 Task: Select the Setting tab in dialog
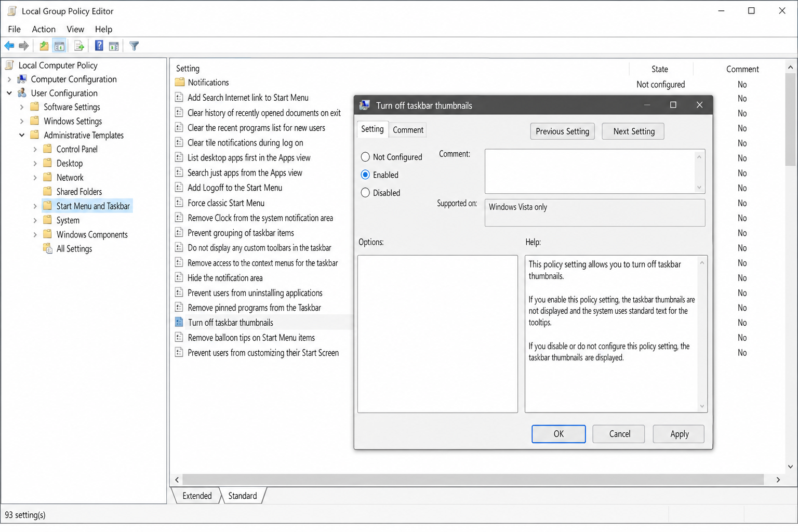coord(373,129)
